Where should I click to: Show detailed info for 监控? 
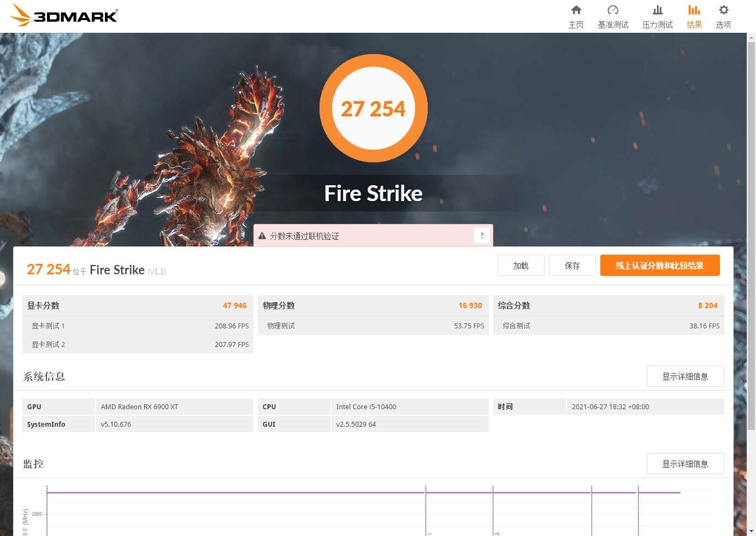pos(686,464)
